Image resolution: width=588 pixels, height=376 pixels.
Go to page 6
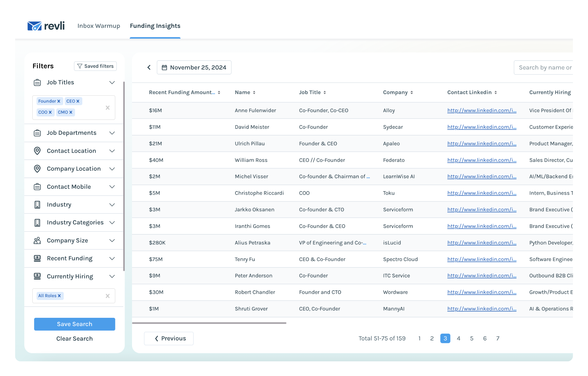point(485,338)
